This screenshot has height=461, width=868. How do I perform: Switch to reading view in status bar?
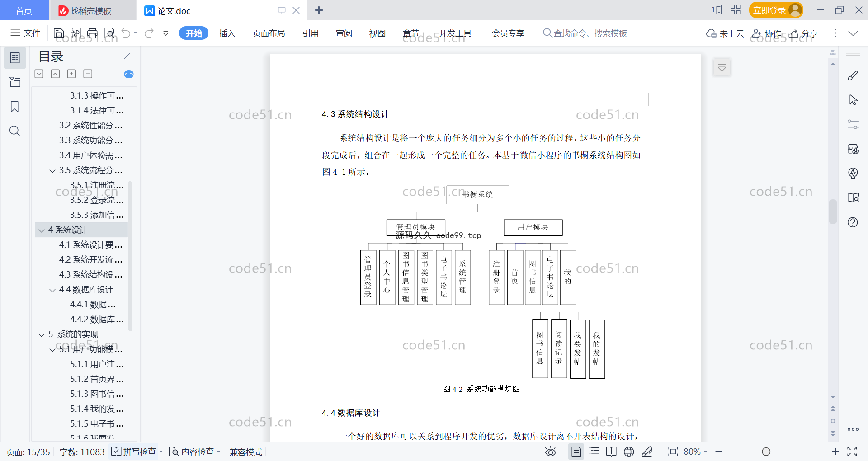click(611, 452)
